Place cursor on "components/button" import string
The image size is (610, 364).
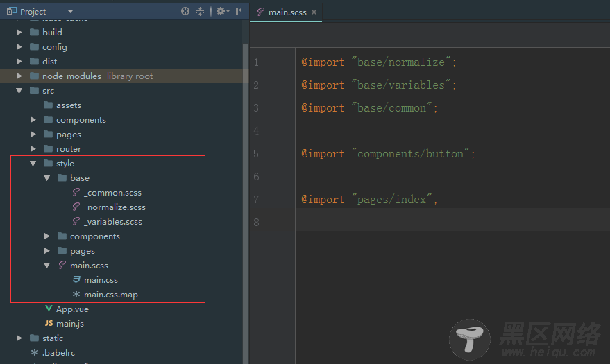[410, 154]
